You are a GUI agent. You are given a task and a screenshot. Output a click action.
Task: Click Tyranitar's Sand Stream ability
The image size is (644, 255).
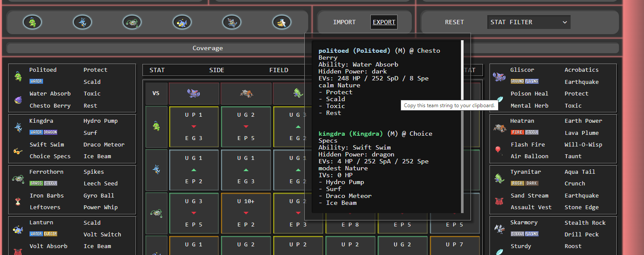coord(530,195)
